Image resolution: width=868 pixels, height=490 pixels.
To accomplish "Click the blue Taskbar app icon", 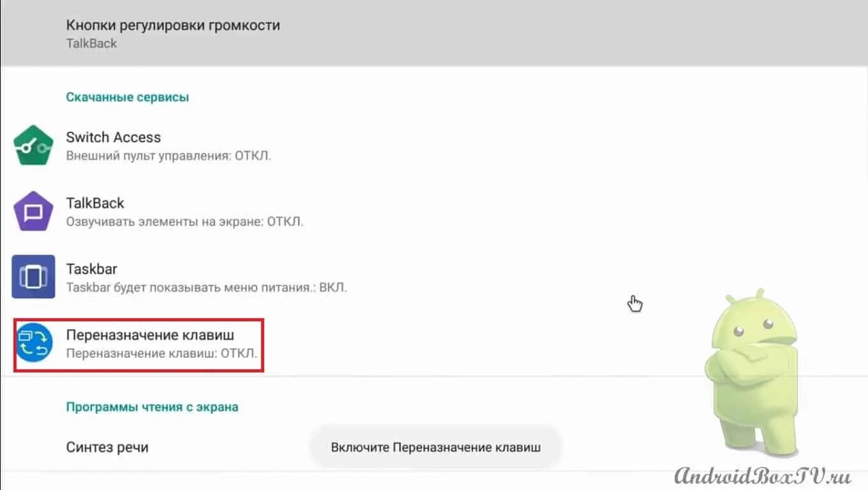I will tap(33, 277).
